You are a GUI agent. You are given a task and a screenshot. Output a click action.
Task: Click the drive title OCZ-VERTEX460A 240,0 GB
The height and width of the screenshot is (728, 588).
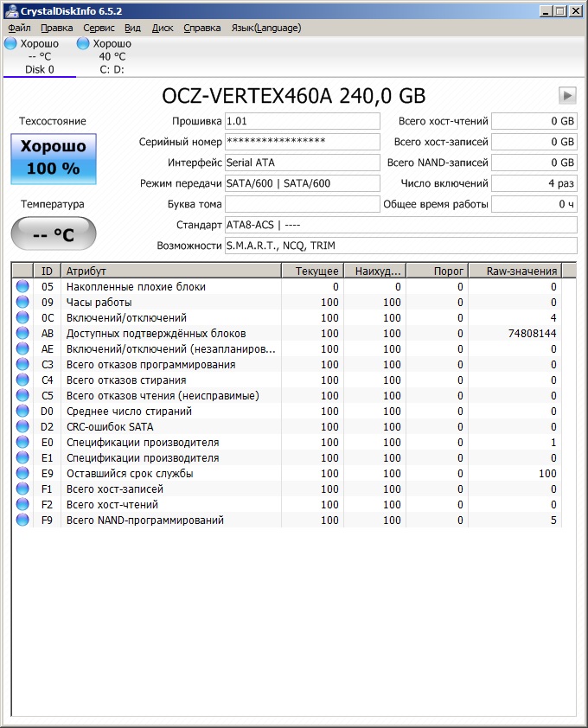293,96
